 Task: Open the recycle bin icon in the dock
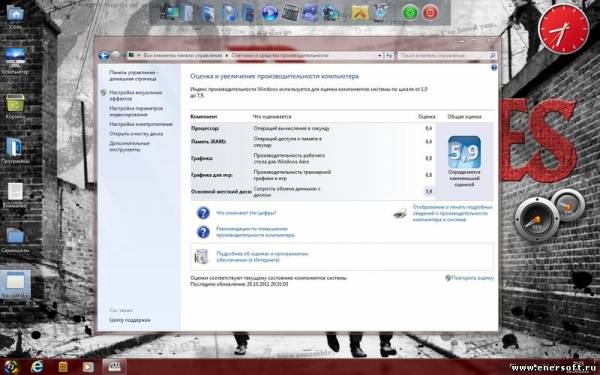tap(380, 13)
